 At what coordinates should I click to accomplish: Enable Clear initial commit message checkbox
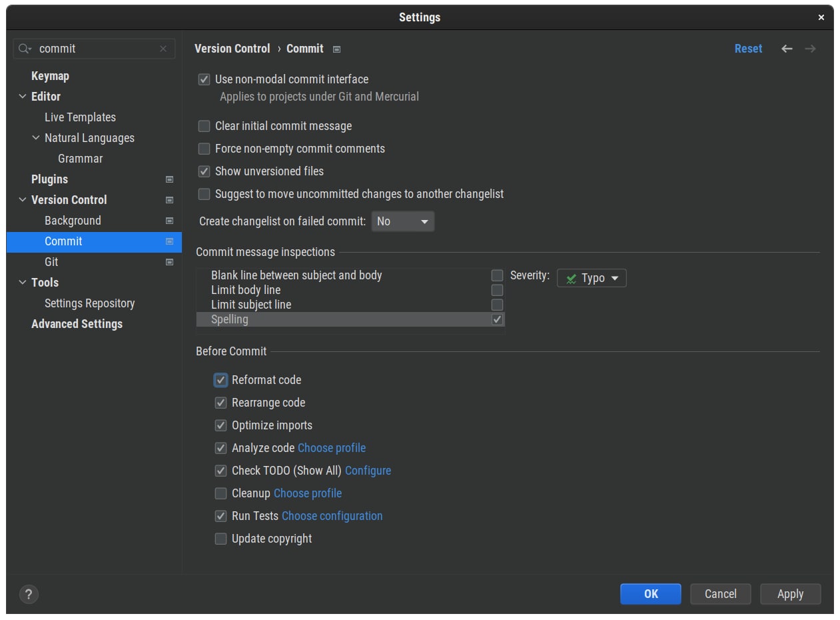tap(205, 126)
